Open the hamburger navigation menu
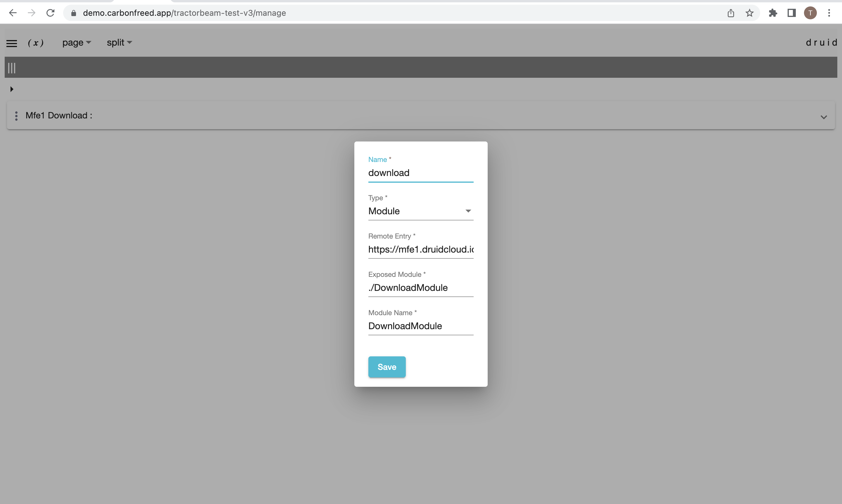842x504 pixels. pyautogui.click(x=11, y=43)
